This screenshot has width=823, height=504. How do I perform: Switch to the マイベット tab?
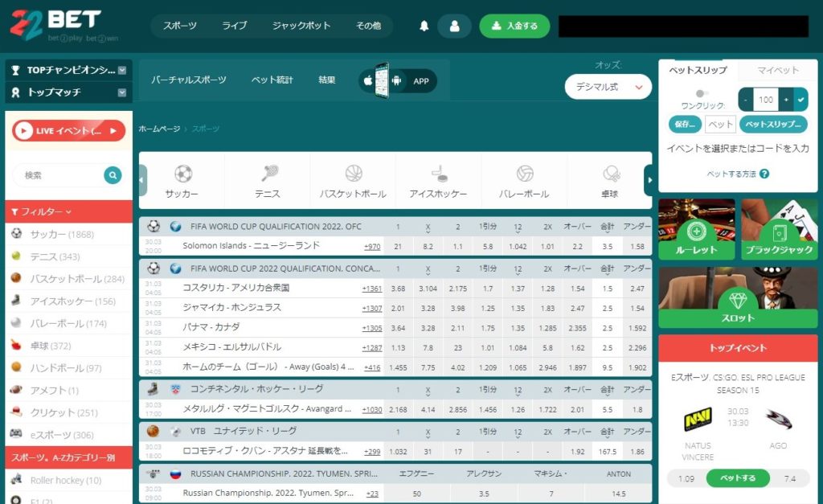778,70
